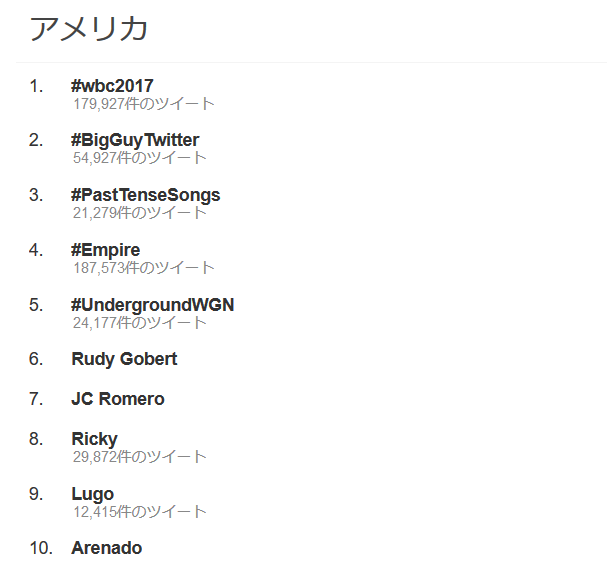The height and width of the screenshot is (571, 607).
Task: Click the #PastTenseSongs hashtag
Action: tap(146, 195)
